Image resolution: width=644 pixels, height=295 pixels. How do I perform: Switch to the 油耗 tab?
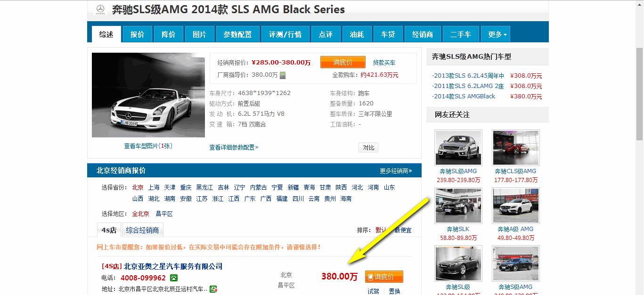point(357,34)
